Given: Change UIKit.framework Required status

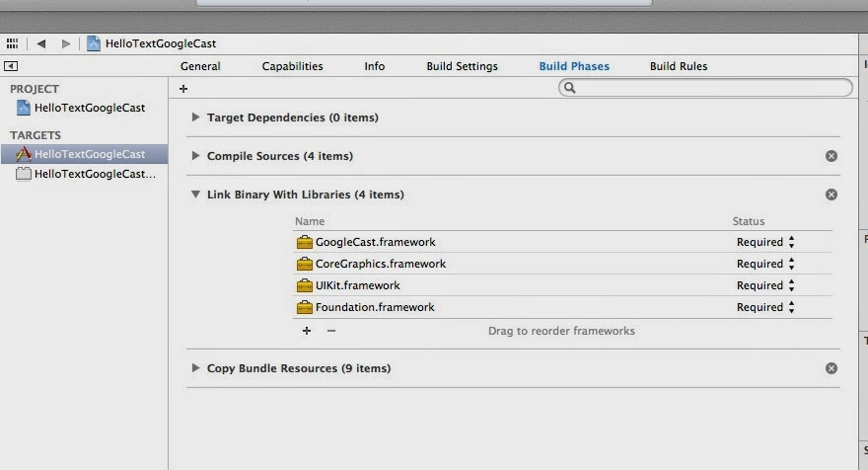Looking at the screenshot, I should pyautogui.click(x=765, y=285).
